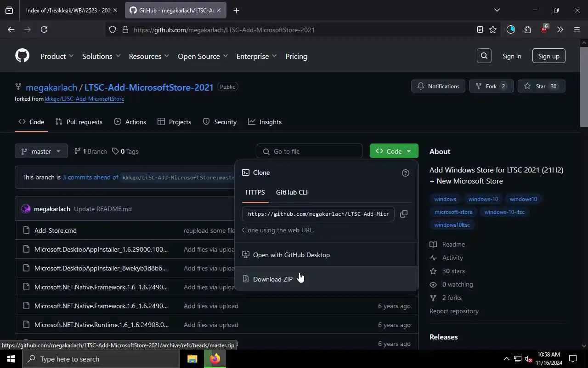Select the GitHub CLI clone tab
Viewport: 588px width, 368px height.
(x=292, y=192)
